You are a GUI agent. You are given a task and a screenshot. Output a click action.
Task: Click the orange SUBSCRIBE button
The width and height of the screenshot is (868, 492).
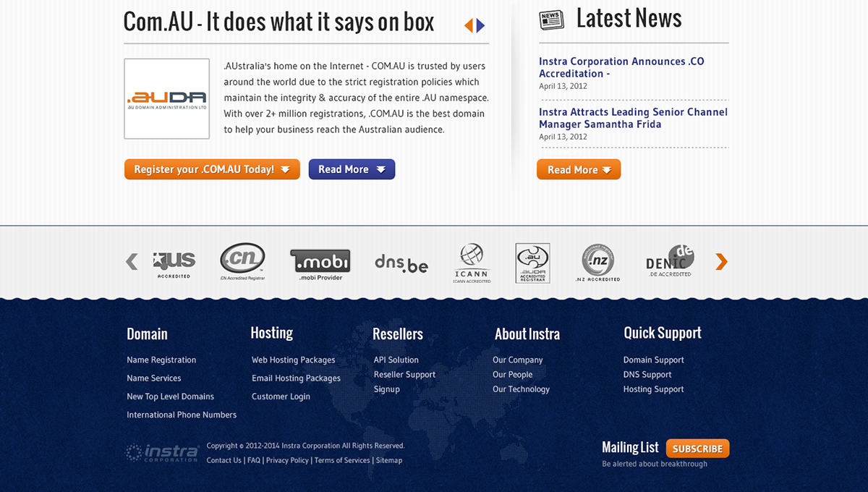698,449
